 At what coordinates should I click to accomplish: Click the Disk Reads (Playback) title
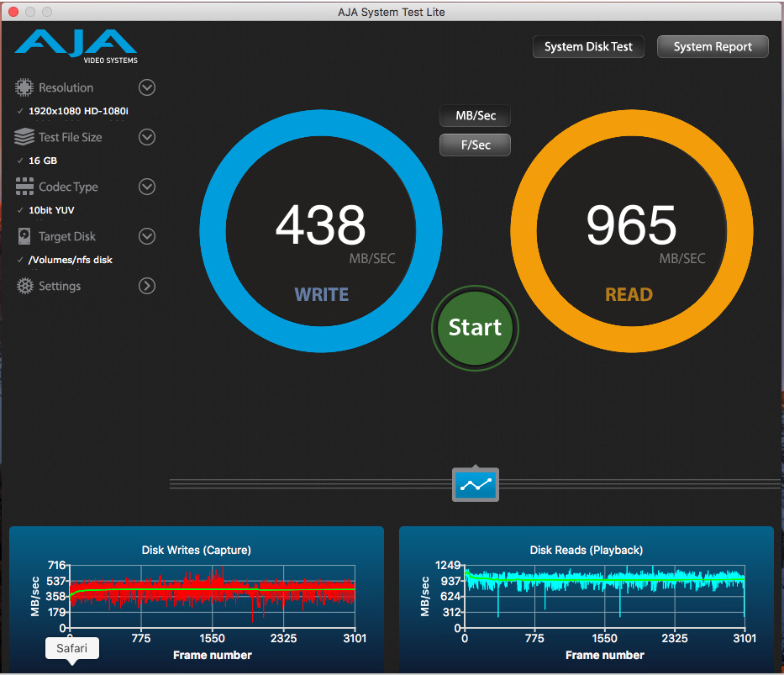click(586, 550)
